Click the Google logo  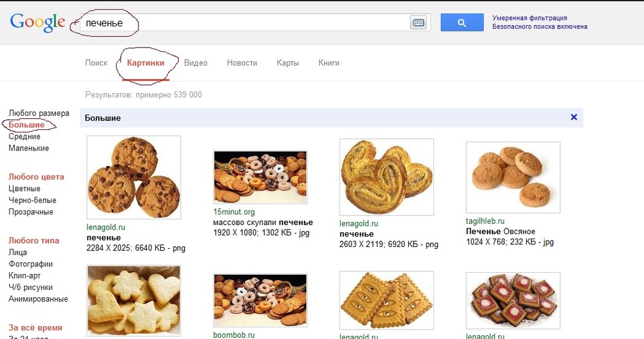tap(37, 22)
